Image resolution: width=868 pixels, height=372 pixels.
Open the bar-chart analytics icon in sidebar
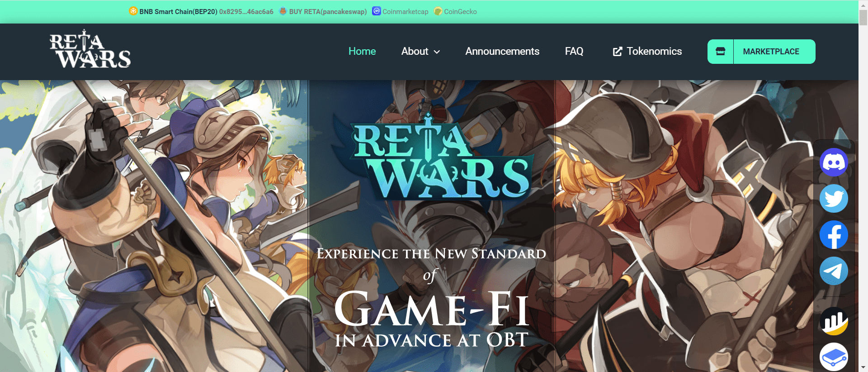834,321
